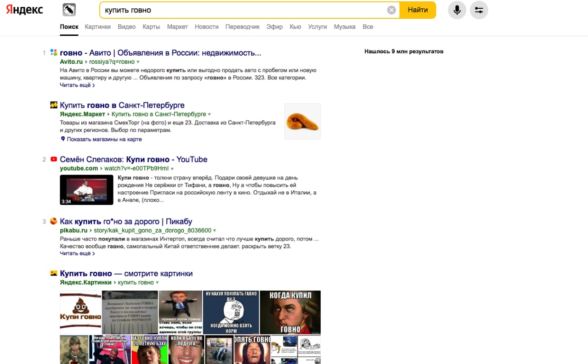
Task: Click the Яндекс.Маркет favicon
Action: tap(54, 105)
